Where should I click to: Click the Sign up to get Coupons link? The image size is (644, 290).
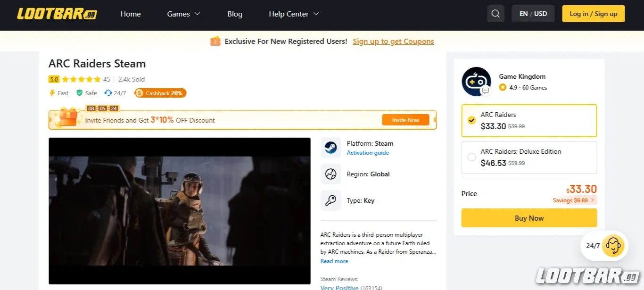click(393, 41)
